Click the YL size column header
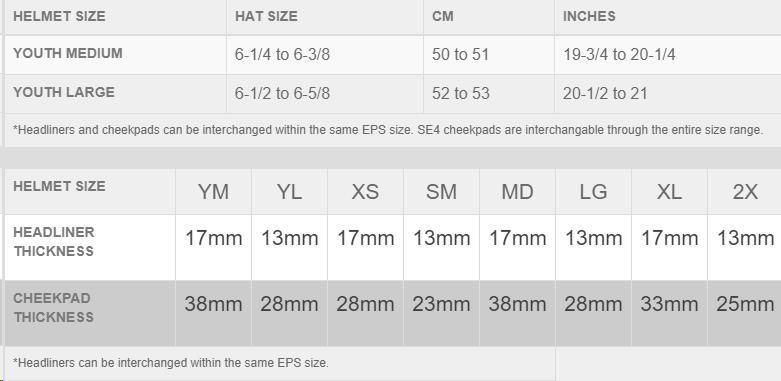Screen dimensions: 781x381 pos(289,192)
